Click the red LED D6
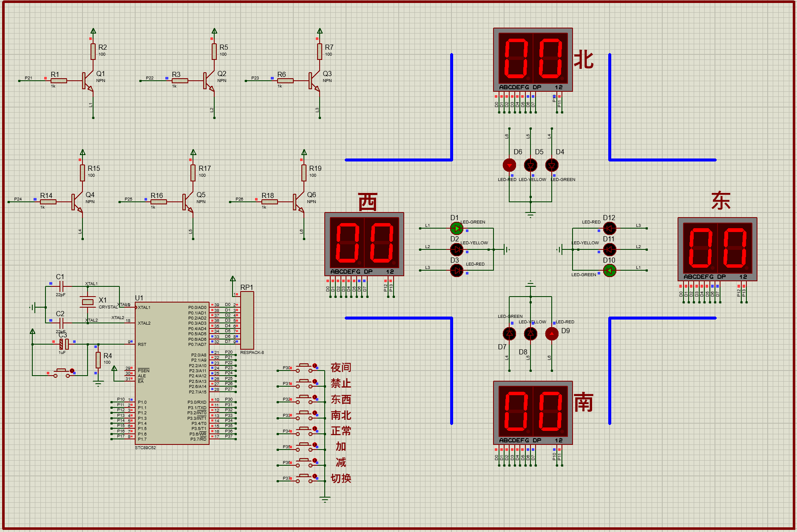 [509, 165]
